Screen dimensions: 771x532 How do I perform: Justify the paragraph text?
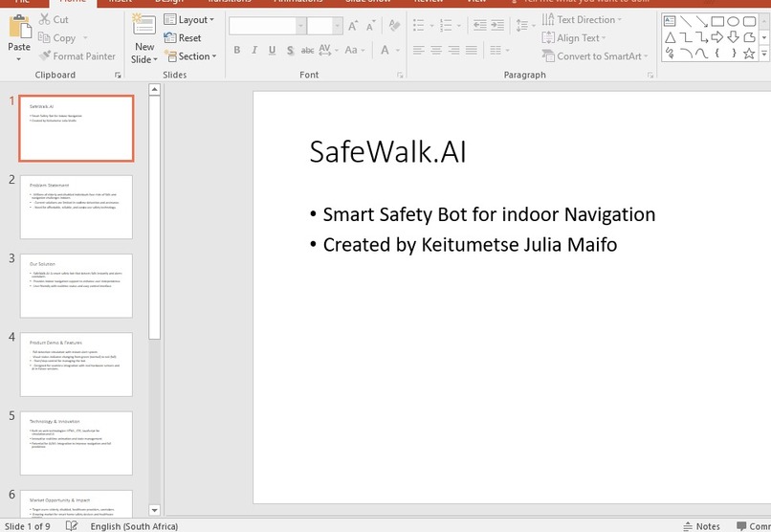click(472, 50)
